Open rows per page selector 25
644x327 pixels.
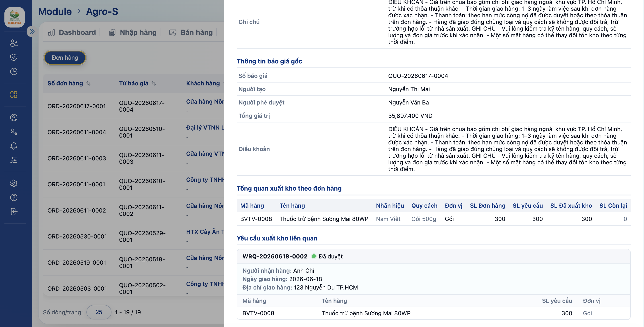[99, 312]
